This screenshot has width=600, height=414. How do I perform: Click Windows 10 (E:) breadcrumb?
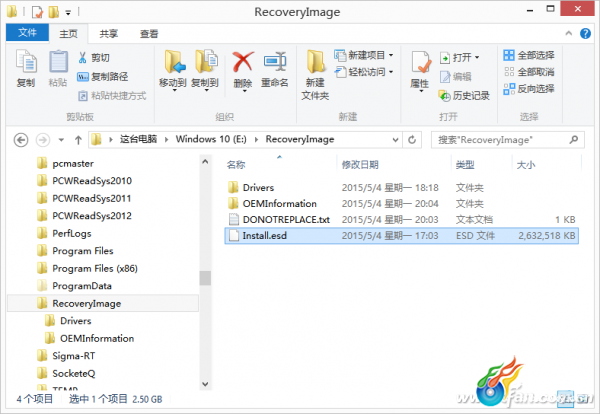[x=211, y=139]
